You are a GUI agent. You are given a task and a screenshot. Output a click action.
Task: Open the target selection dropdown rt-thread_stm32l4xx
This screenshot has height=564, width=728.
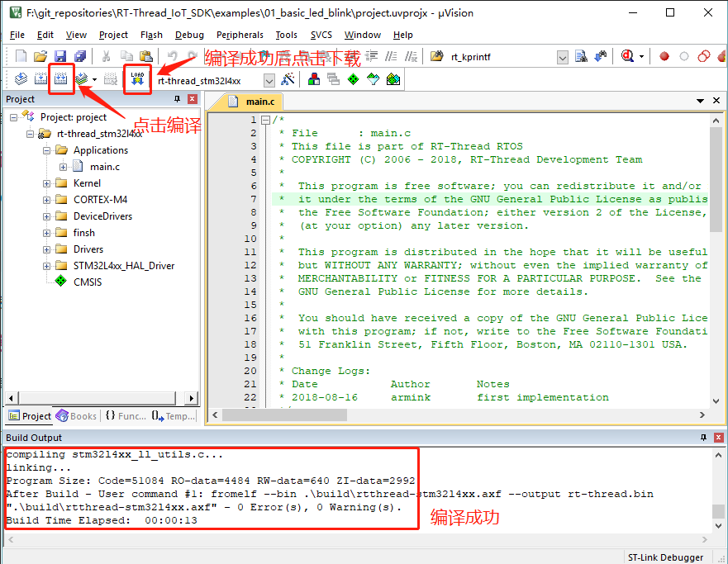269,81
